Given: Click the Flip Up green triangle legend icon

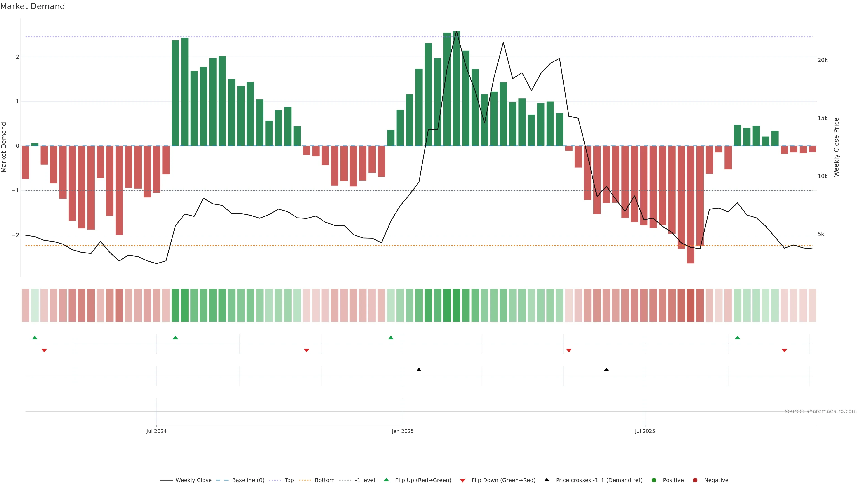Looking at the screenshot, I should point(387,480).
